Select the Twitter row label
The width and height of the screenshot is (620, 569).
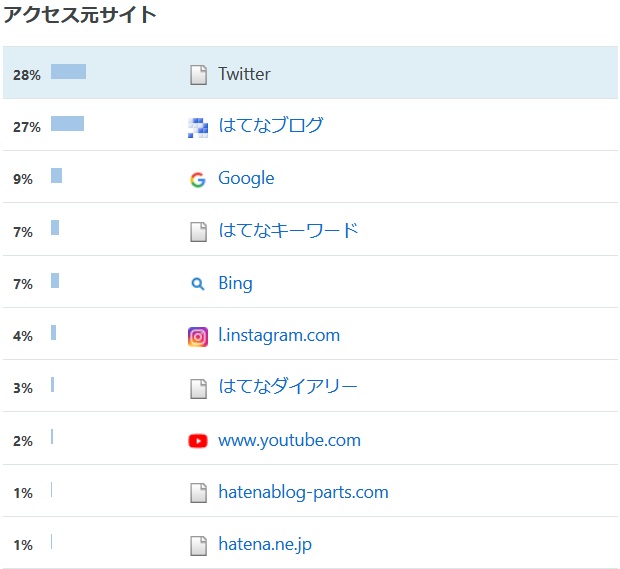[x=245, y=74]
